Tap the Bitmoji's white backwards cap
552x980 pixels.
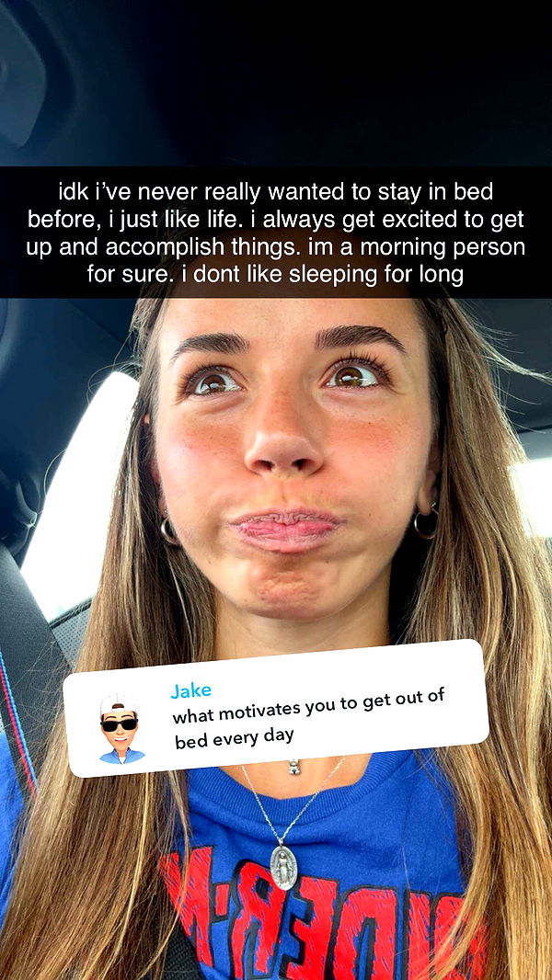pos(116,704)
